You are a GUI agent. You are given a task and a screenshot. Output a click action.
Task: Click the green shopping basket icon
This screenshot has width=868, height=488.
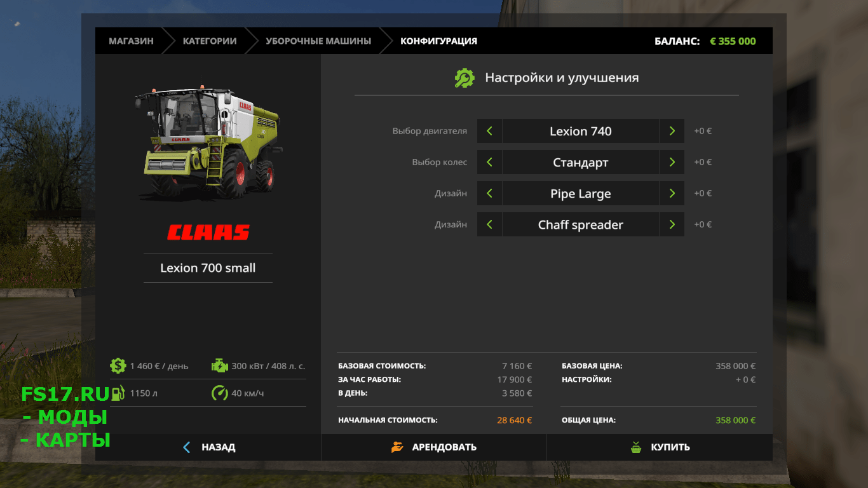pos(636,447)
